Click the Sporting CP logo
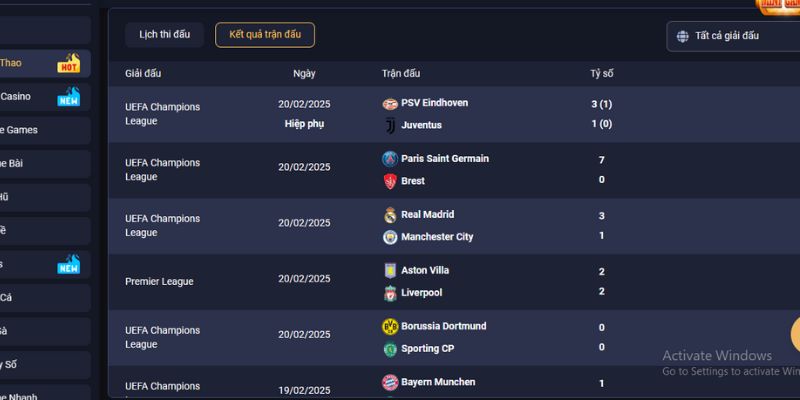 tap(390, 349)
